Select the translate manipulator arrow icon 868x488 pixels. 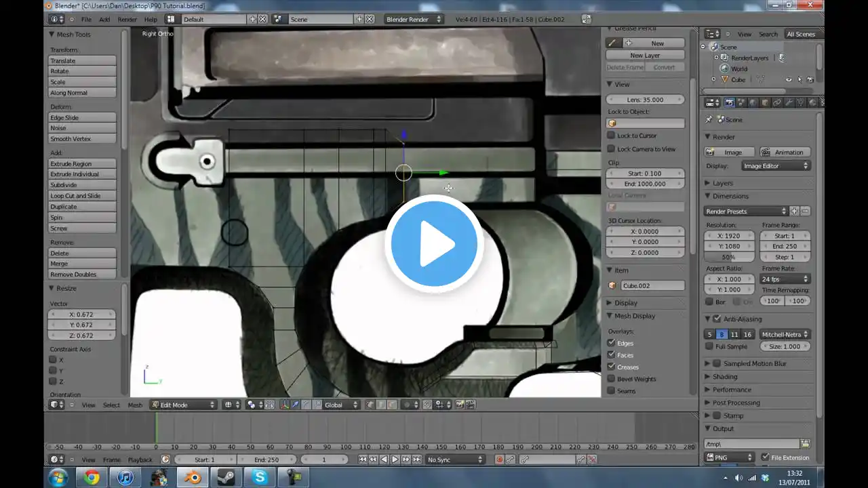click(x=296, y=405)
